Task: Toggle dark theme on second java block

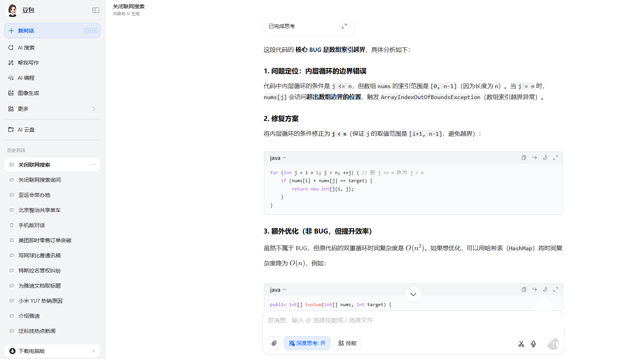Action: click(x=545, y=289)
